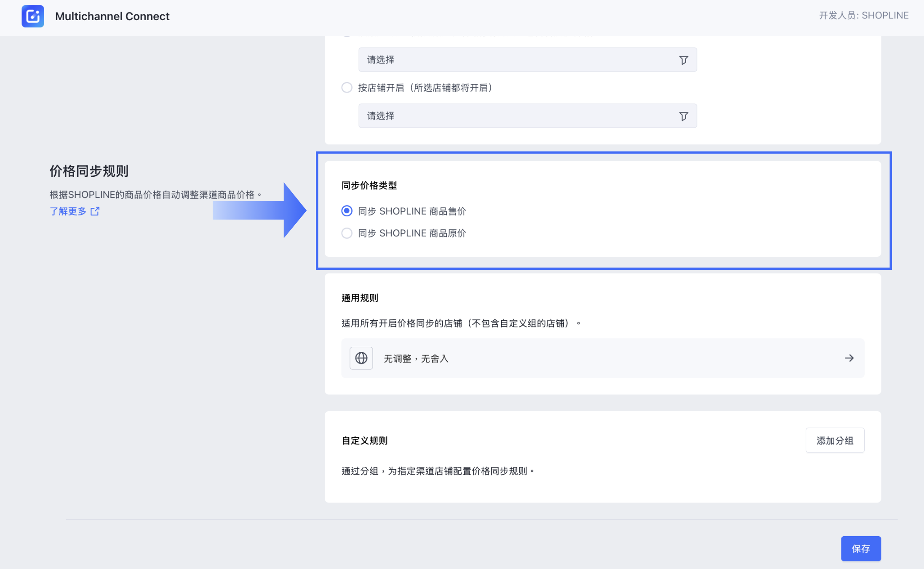The height and width of the screenshot is (569, 924).
Task: Click the Multichannel Connect title text
Action: click(112, 16)
